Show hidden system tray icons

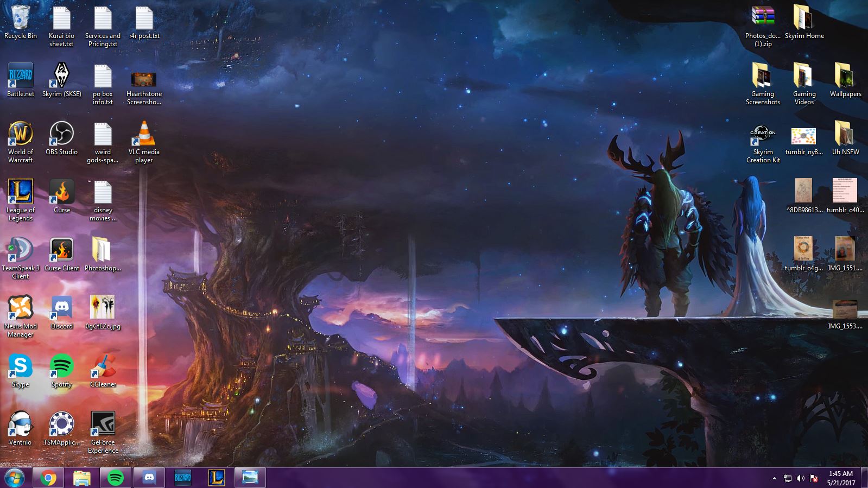[x=774, y=479]
